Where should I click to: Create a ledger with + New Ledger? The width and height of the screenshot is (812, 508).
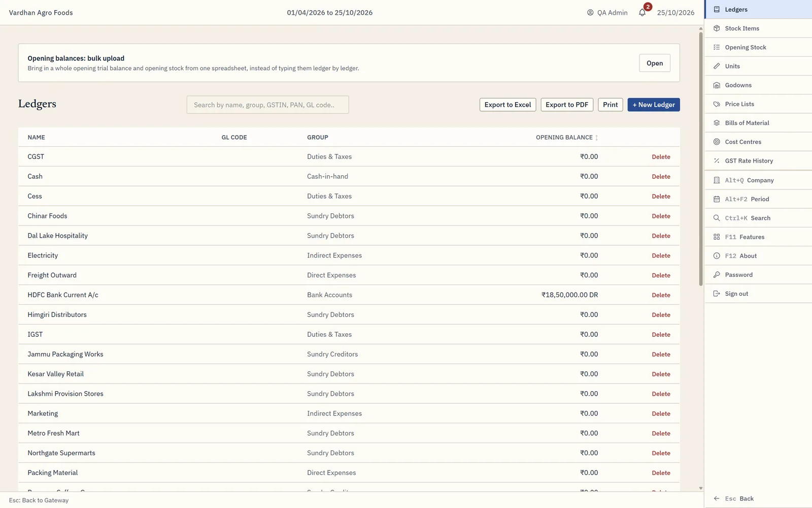tap(654, 105)
